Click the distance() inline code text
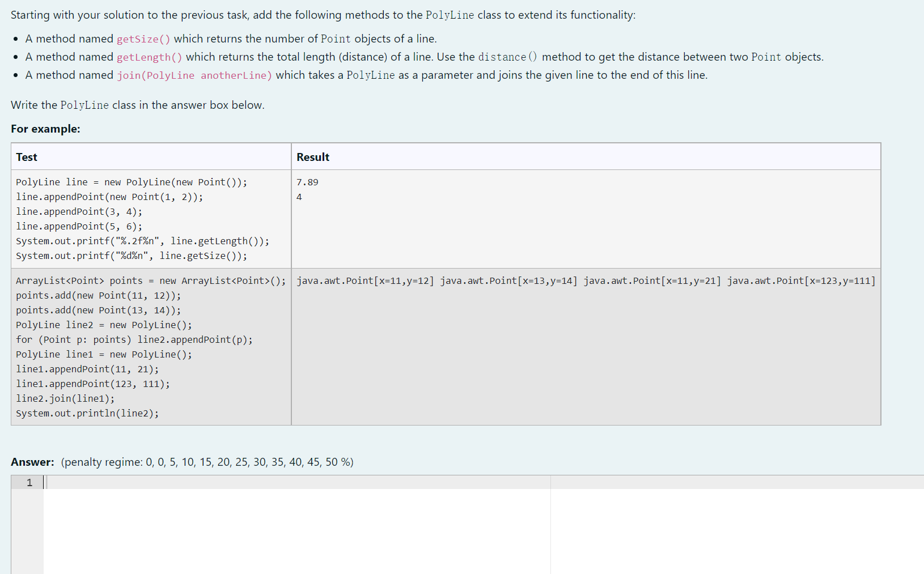The image size is (924, 574). click(507, 57)
